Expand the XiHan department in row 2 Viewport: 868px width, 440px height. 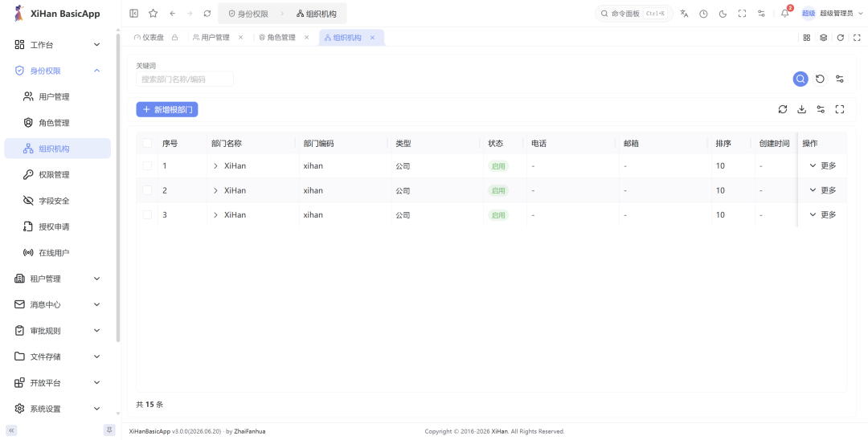(x=216, y=190)
